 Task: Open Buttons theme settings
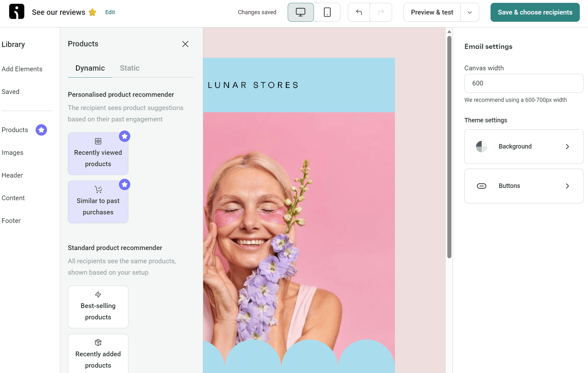click(524, 186)
